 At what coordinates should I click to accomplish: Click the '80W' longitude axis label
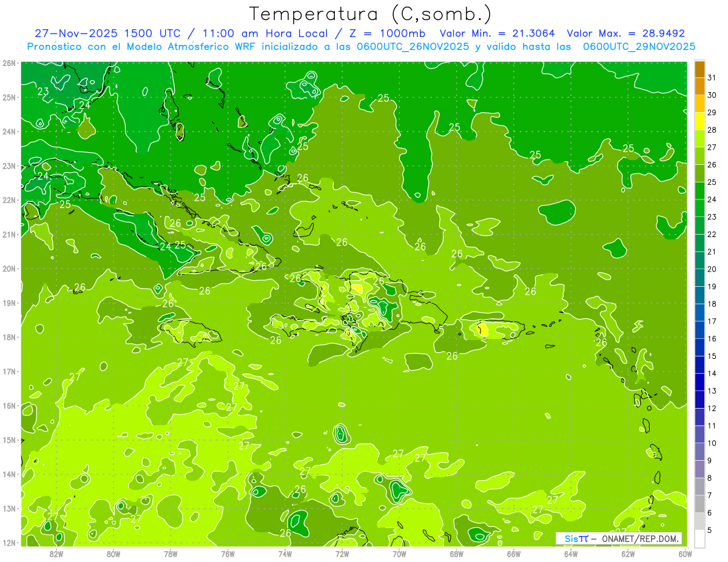coord(113,554)
